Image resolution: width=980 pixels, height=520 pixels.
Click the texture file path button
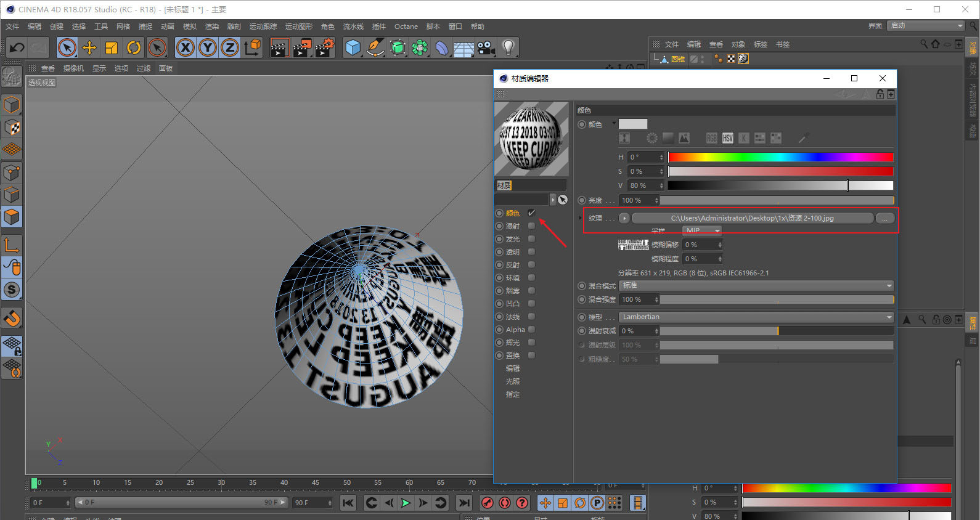(753, 218)
